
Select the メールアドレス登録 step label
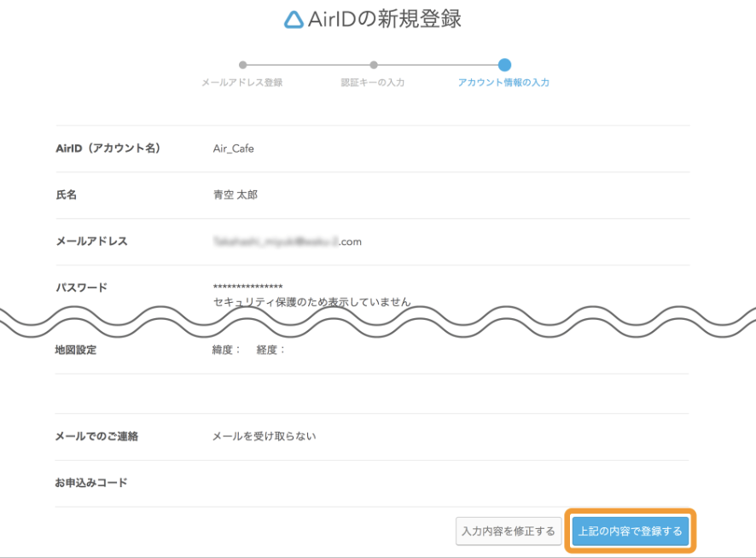click(x=242, y=83)
